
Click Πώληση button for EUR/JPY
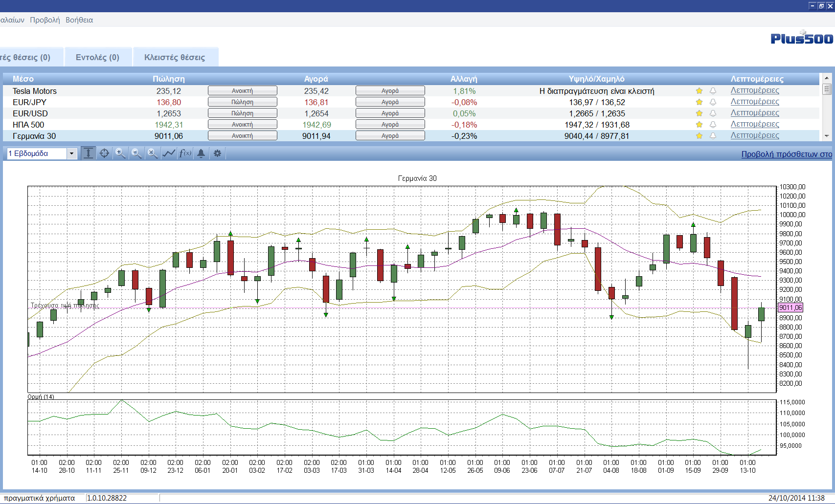tap(243, 102)
